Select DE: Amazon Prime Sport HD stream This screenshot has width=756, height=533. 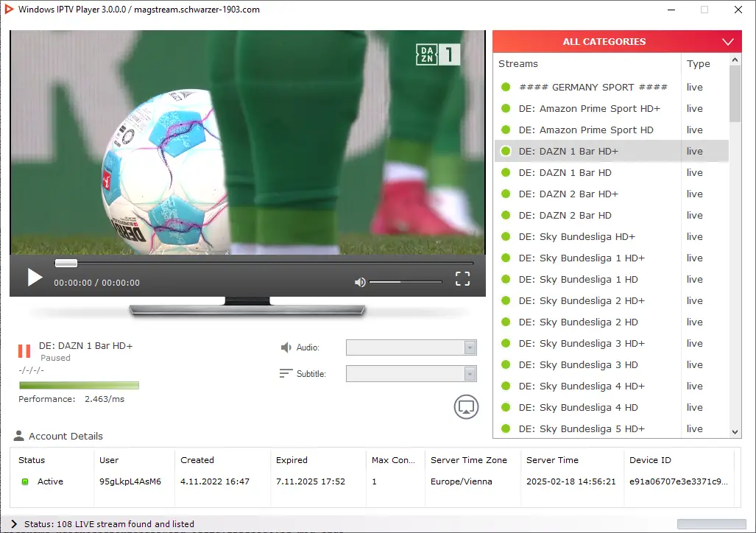612,130
